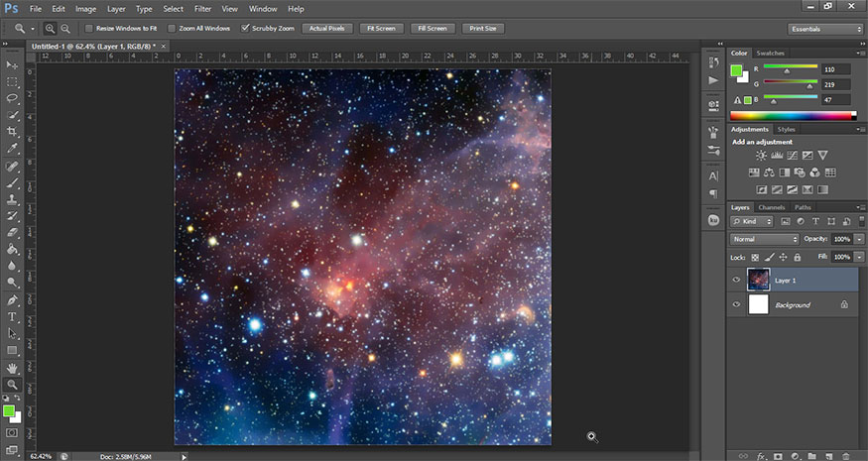Select the Paint Bucket tool
The image size is (868, 461).
[x=12, y=249]
